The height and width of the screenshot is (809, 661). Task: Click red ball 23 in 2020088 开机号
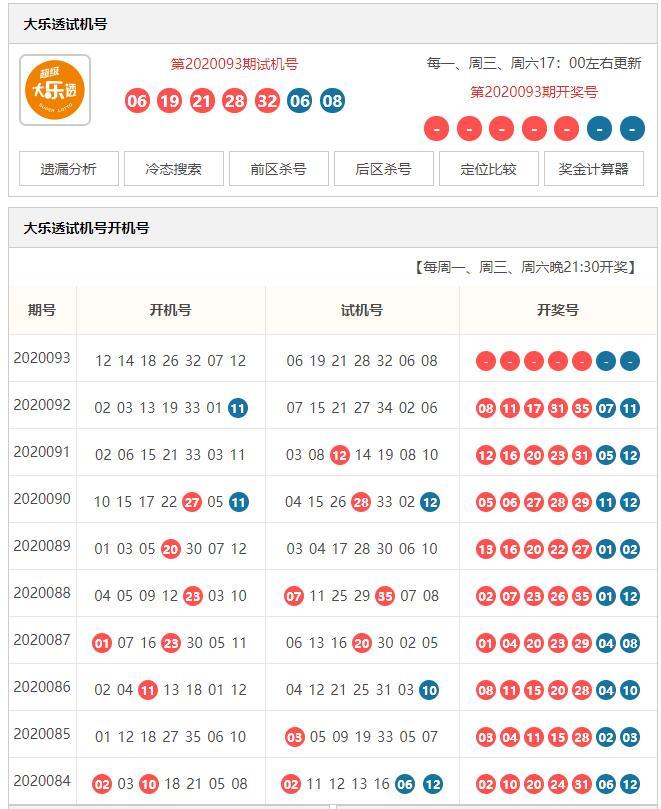(x=192, y=596)
